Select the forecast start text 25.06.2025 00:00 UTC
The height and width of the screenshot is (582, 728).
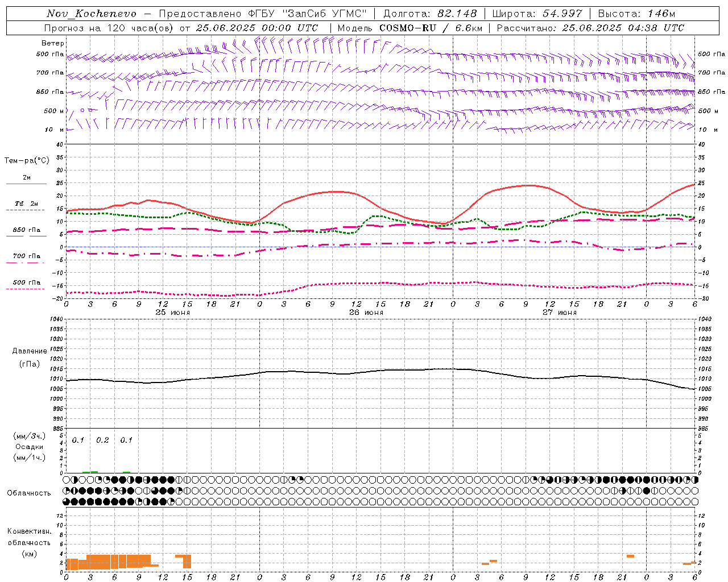tap(257, 28)
